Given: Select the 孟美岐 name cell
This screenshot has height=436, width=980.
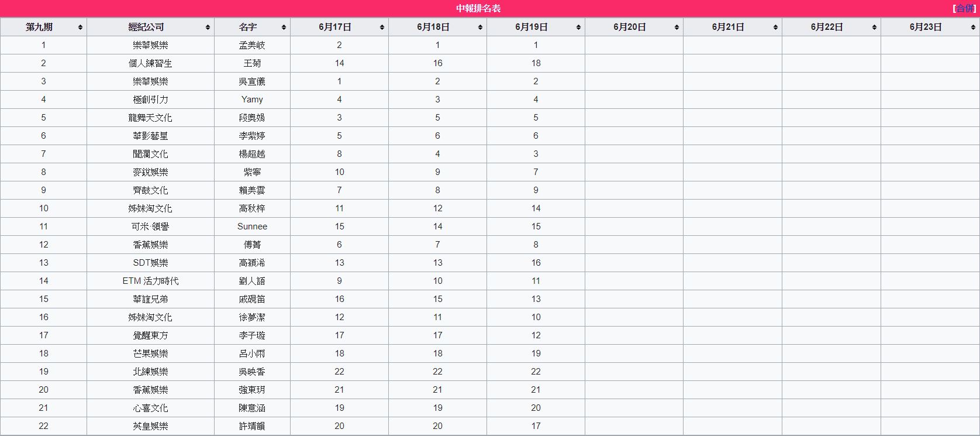Looking at the screenshot, I should coord(252,45).
